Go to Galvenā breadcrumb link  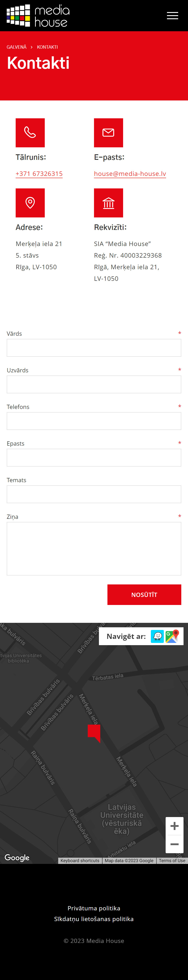tap(16, 47)
